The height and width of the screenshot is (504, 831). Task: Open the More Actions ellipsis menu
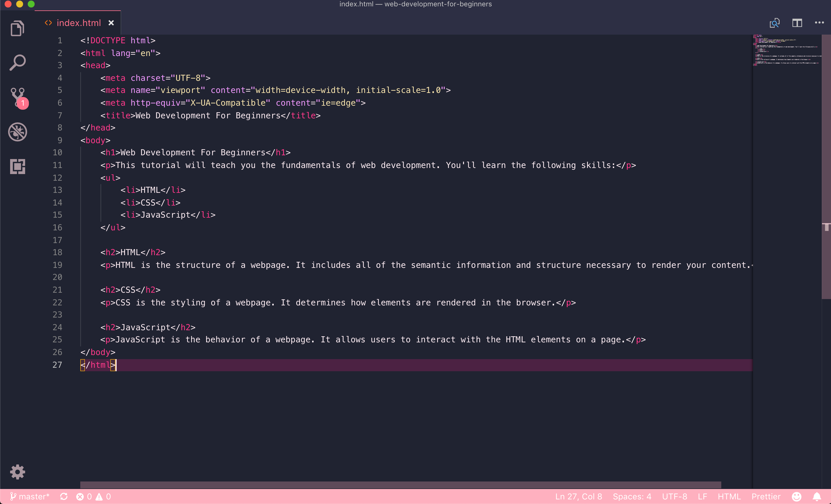(819, 23)
